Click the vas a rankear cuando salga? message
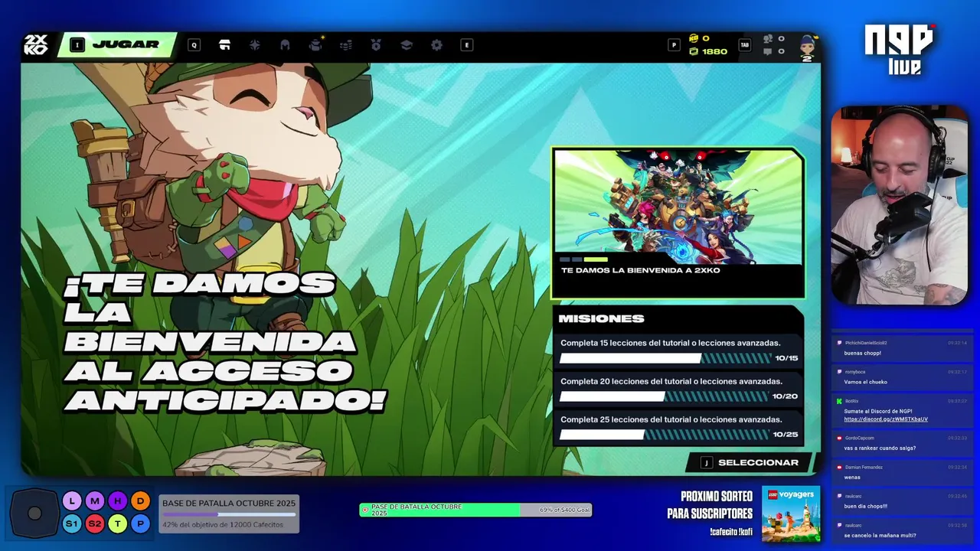Viewport: 980px width, 551px height. coord(880,448)
